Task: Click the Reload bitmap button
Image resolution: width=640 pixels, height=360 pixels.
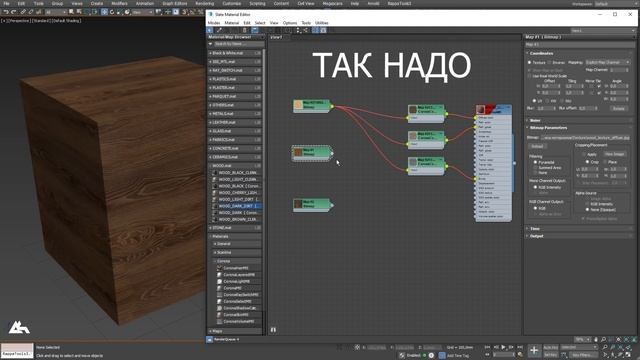Action: [537, 146]
